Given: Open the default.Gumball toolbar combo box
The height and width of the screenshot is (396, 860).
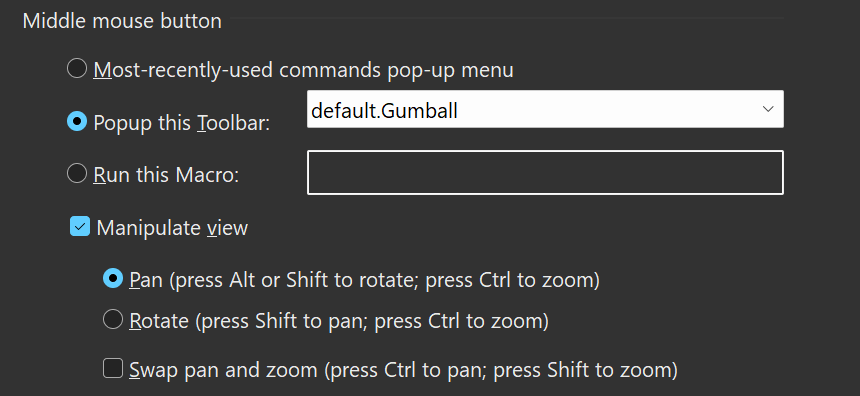Looking at the screenshot, I should click(x=545, y=110).
